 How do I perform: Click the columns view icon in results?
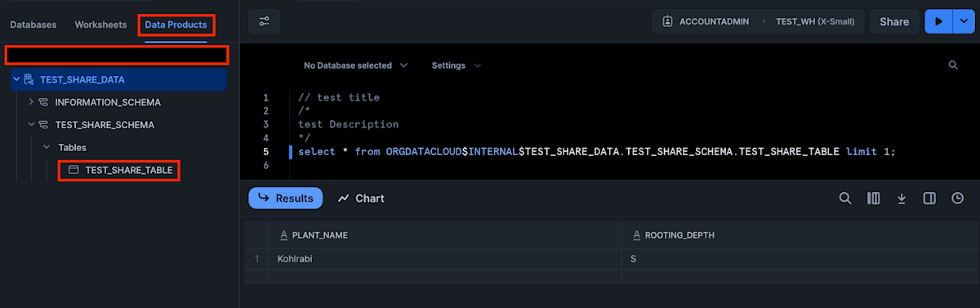point(874,199)
